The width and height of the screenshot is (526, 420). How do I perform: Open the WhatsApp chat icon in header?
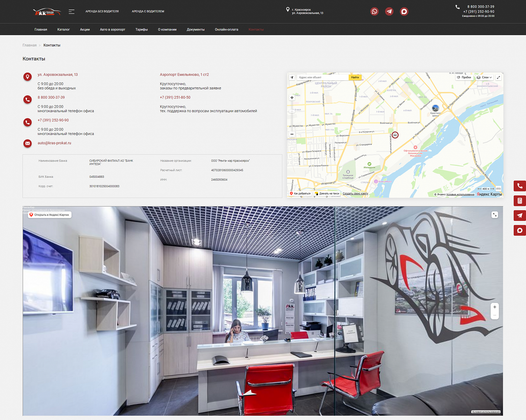pyautogui.click(x=374, y=12)
